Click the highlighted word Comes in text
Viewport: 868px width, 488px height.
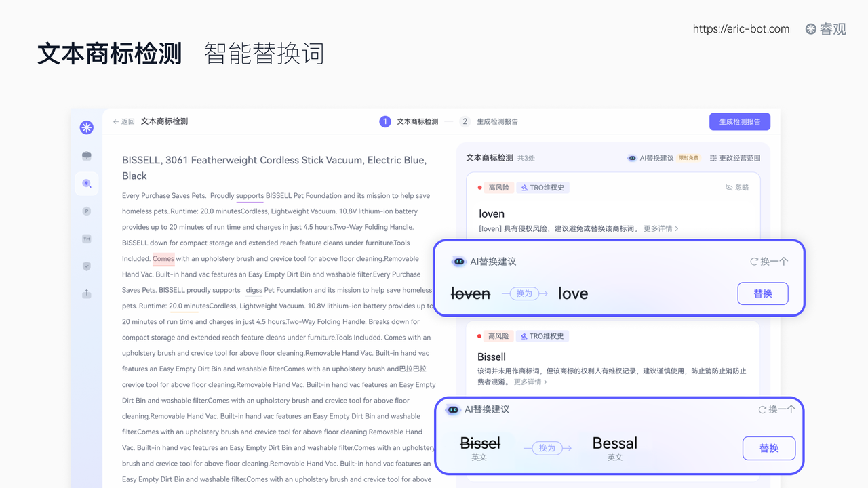(x=163, y=259)
